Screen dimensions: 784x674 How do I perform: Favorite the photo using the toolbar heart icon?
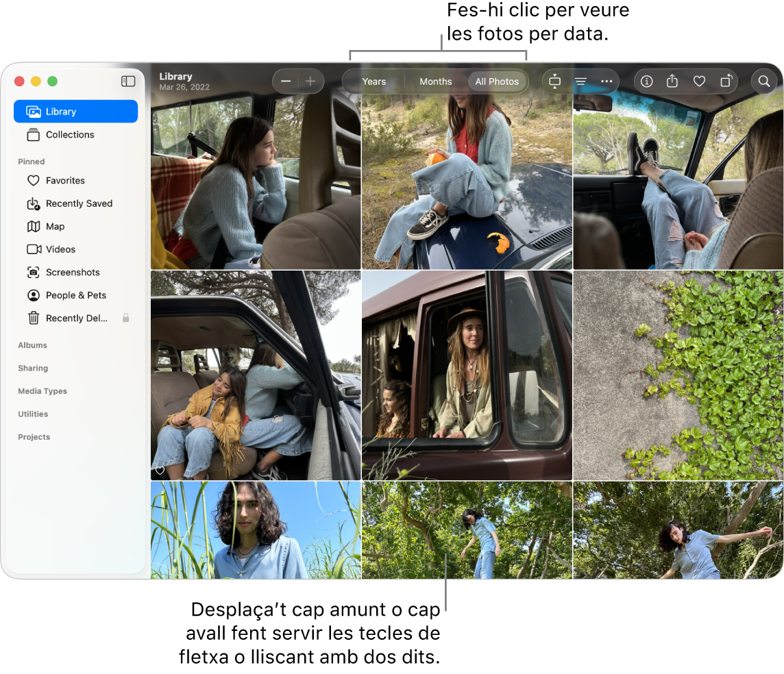point(699,81)
